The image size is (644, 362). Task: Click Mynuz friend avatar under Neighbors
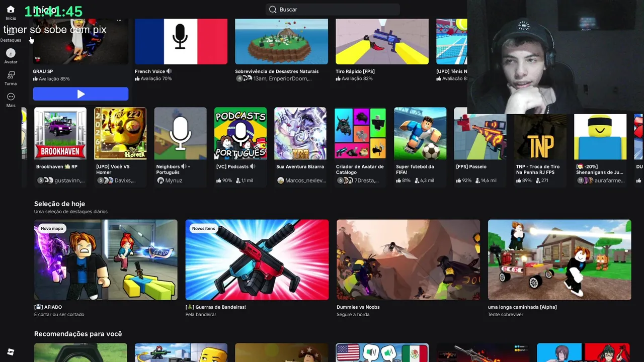tap(160, 180)
